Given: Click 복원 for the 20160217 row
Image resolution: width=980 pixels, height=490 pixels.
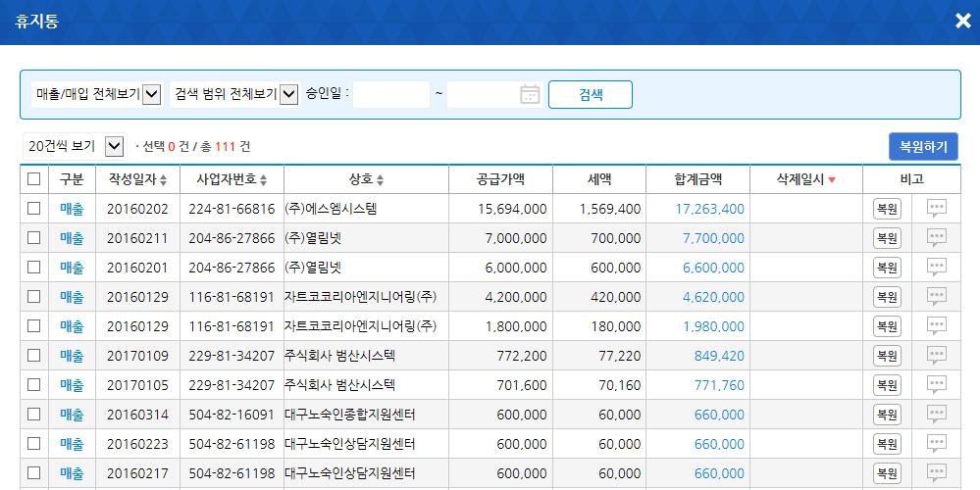Looking at the screenshot, I should click(887, 472).
